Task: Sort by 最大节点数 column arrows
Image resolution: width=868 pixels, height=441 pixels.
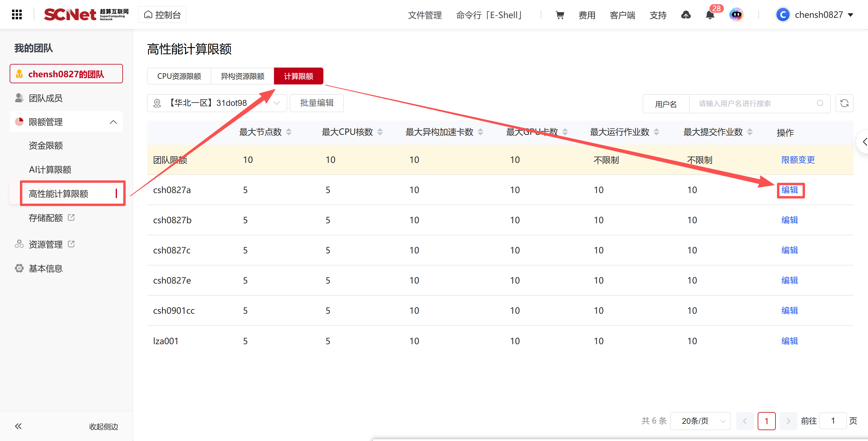Action: (x=289, y=132)
